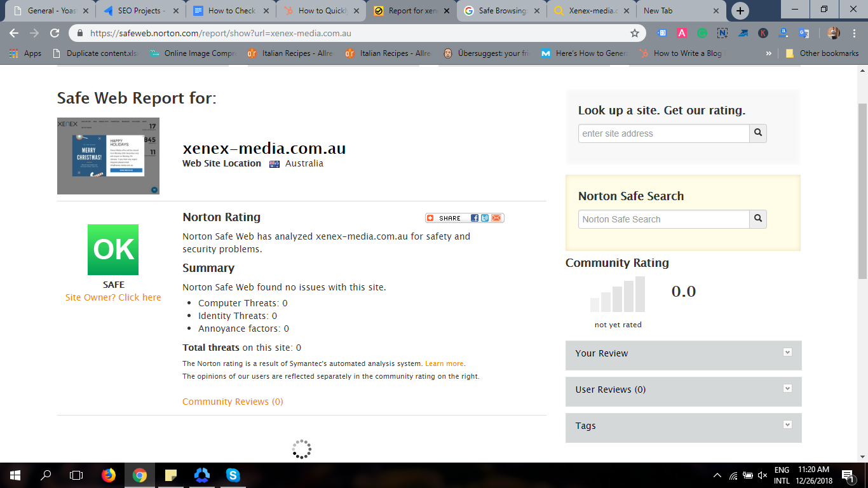Viewport: 868px width, 488px height.
Task: Open Community Reviews (0) link
Action: pos(233,402)
